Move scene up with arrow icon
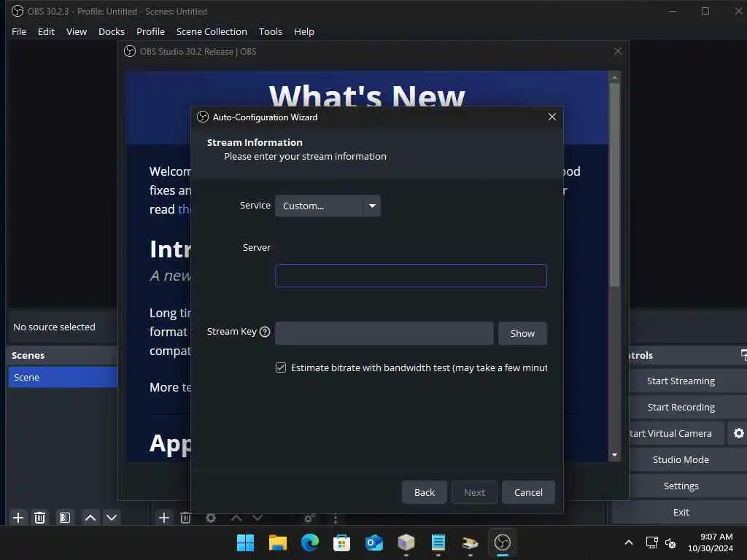 (x=90, y=517)
